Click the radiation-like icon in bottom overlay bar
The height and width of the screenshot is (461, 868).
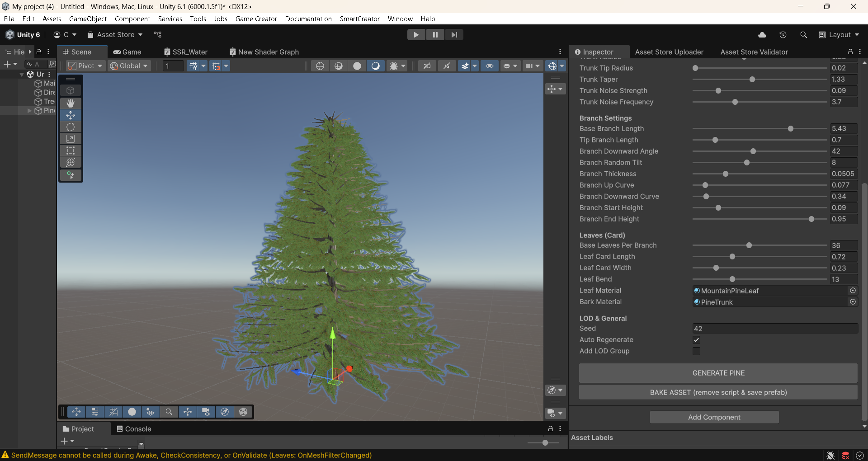243,412
